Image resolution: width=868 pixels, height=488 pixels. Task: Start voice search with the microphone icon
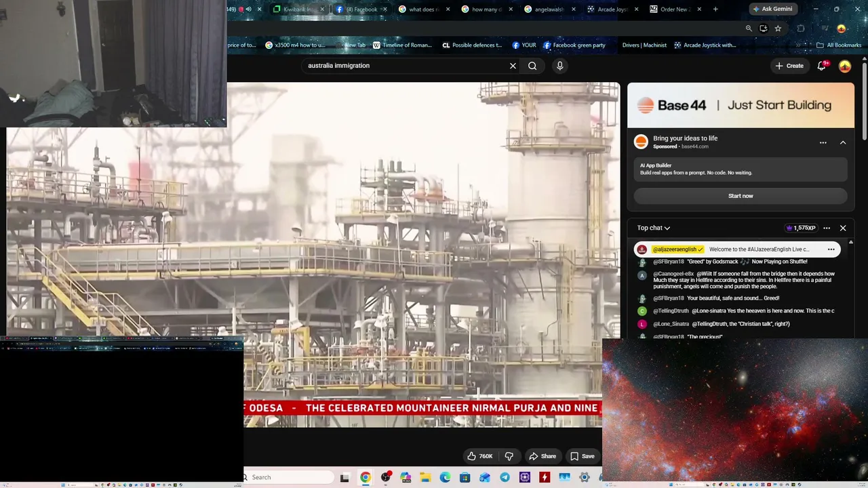coord(559,66)
